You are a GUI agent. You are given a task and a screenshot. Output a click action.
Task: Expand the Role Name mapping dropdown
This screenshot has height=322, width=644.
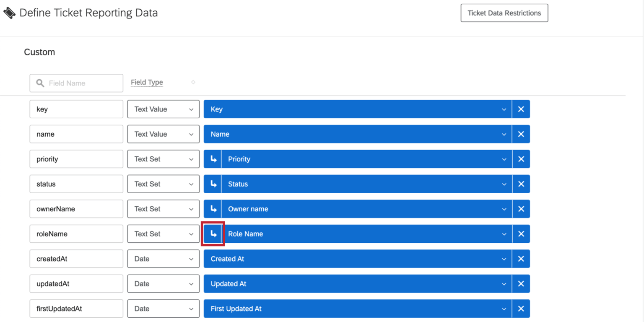click(504, 234)
